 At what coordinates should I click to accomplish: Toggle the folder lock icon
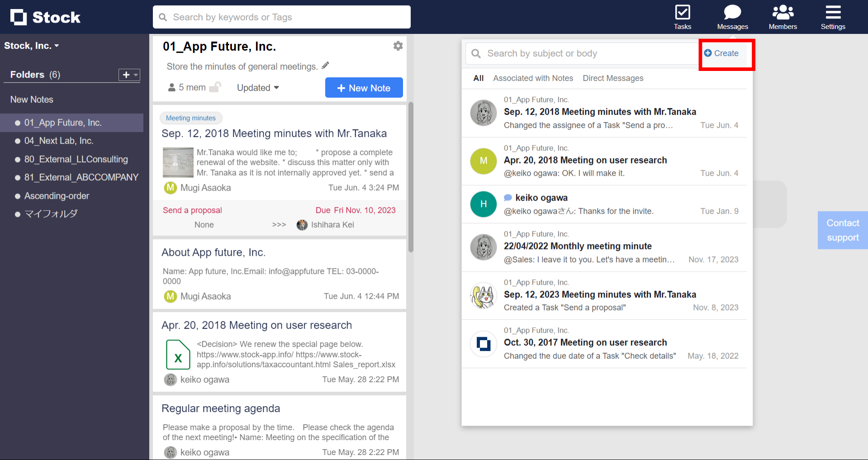click(215, 87)
